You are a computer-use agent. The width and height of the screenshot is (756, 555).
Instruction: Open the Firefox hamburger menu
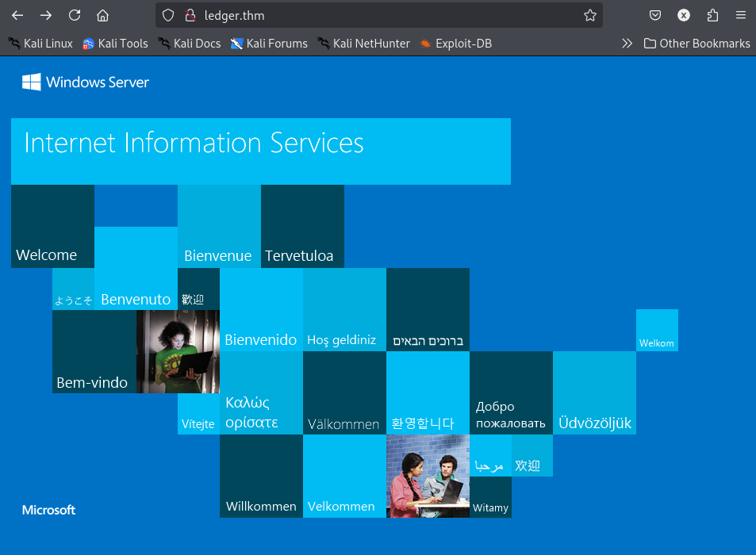(x=741, y=15)
